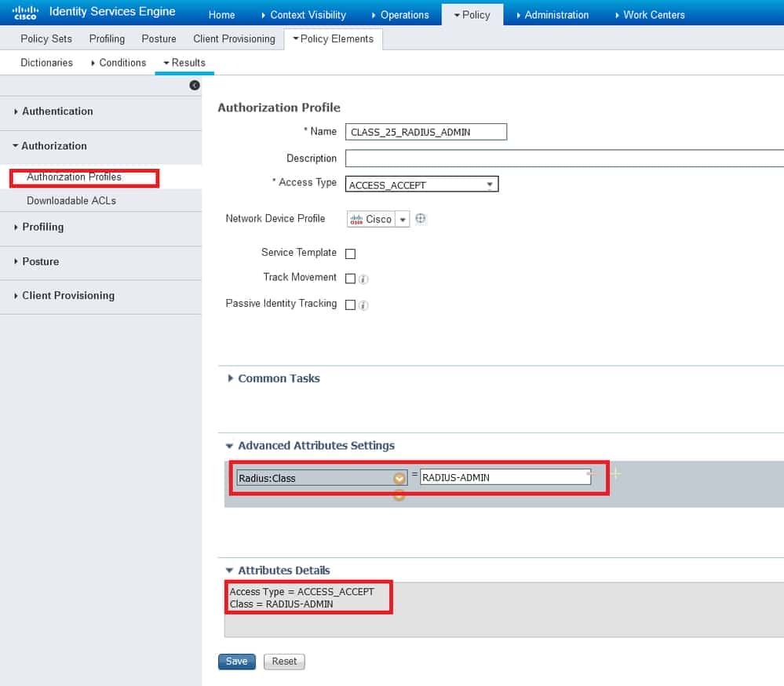The width and height of the screenshot is (784, 686).
Task: Click the Reset button
Action: (x=284, y=661)
